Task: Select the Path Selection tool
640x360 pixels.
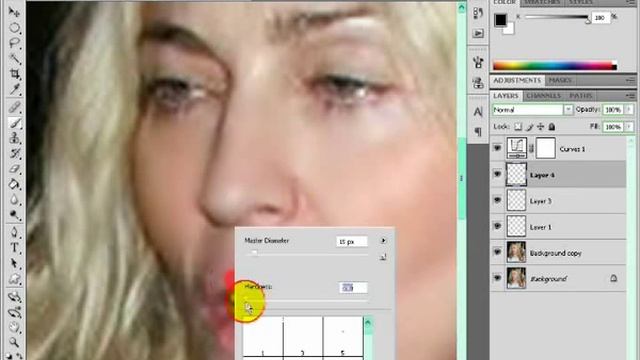Action: [14, 263]
